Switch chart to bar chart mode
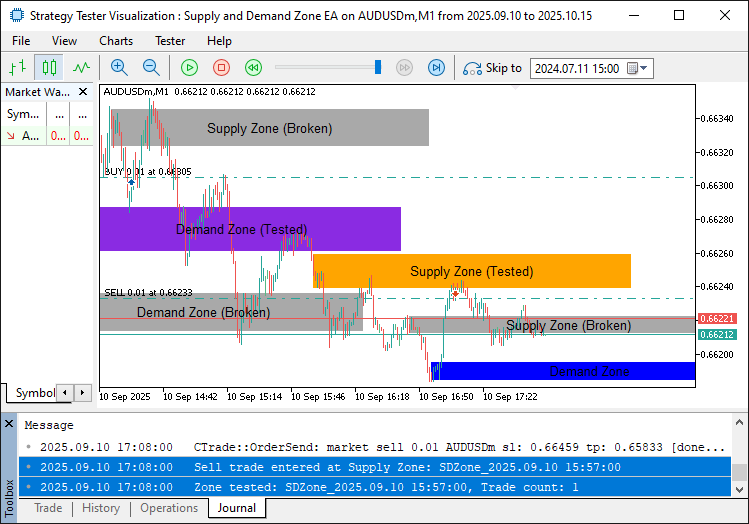The height and width of the screenshot is (524, 749). [x=17, y=68]
